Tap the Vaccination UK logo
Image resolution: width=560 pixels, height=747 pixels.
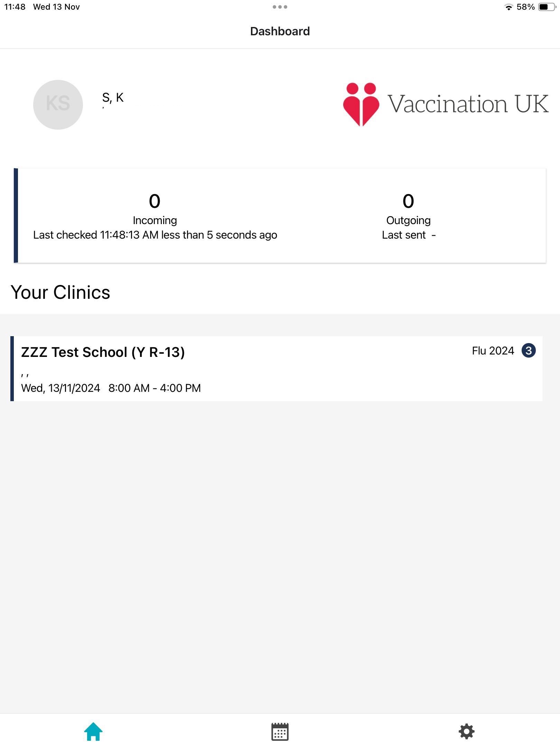tap(445, 104)
